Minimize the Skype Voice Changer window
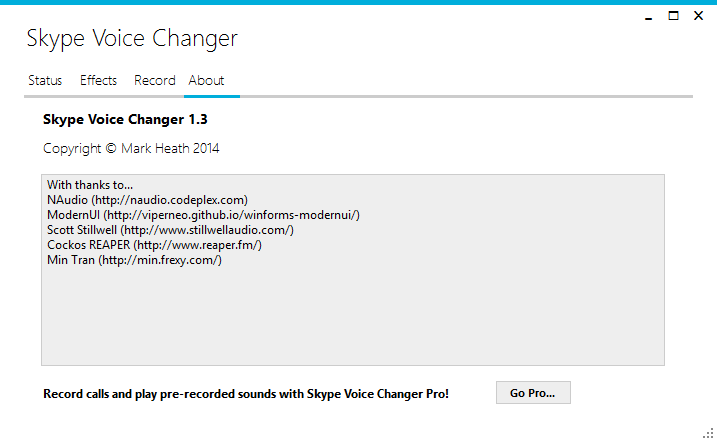The width and height of the screenshot is (717, 442). 645,15
